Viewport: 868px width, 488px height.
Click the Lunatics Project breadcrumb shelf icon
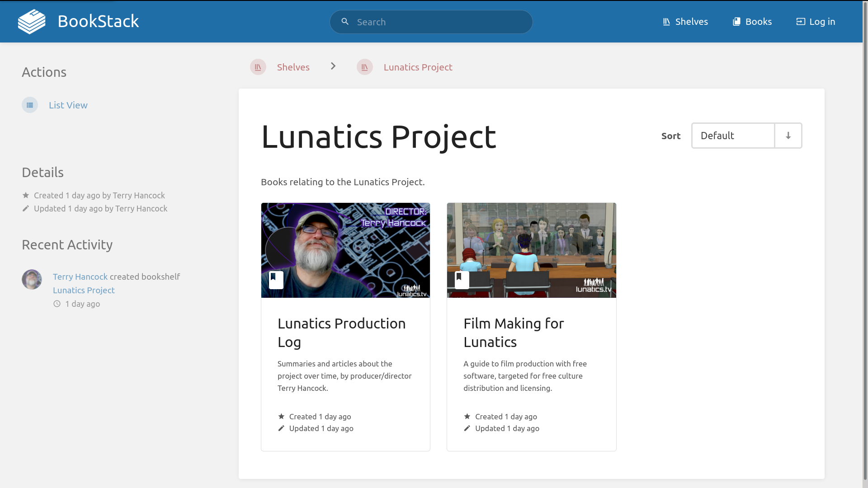[365, 67]
